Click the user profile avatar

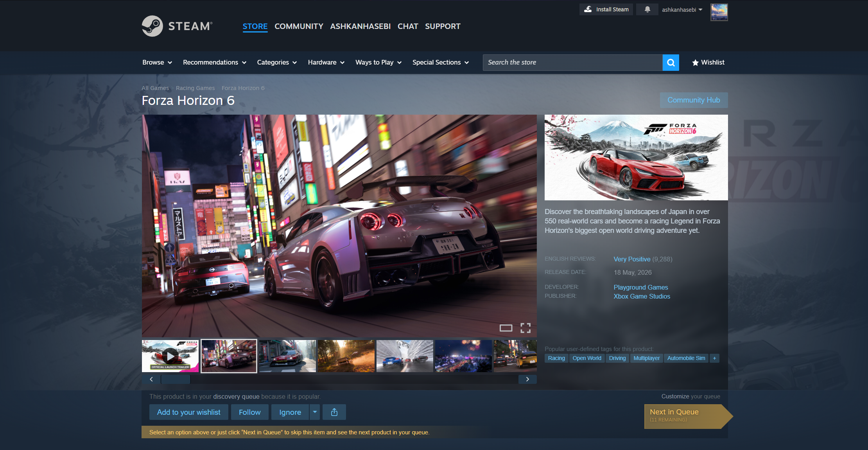719,12
